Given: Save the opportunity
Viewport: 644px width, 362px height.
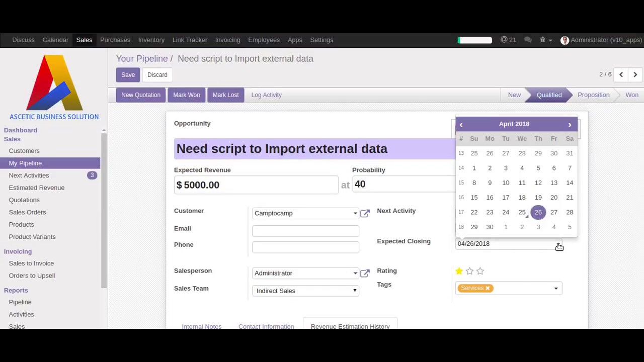Looking at the screenshot, I should point(128,75).
